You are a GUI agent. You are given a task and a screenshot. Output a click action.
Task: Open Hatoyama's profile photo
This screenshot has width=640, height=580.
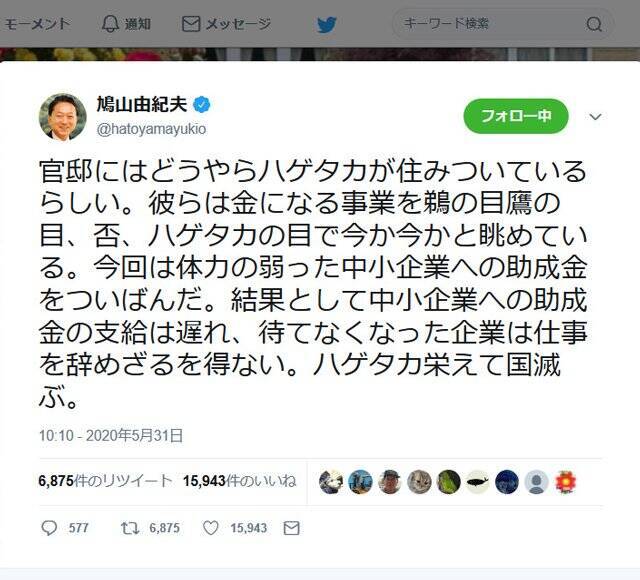62,117
